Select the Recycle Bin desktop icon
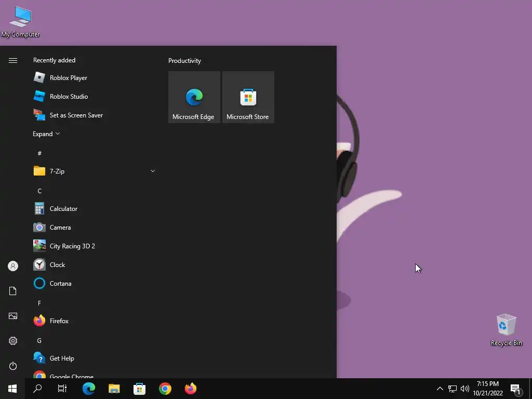This screenshot has height=399, width=532. pyautogui.click(x=506, y=330)
